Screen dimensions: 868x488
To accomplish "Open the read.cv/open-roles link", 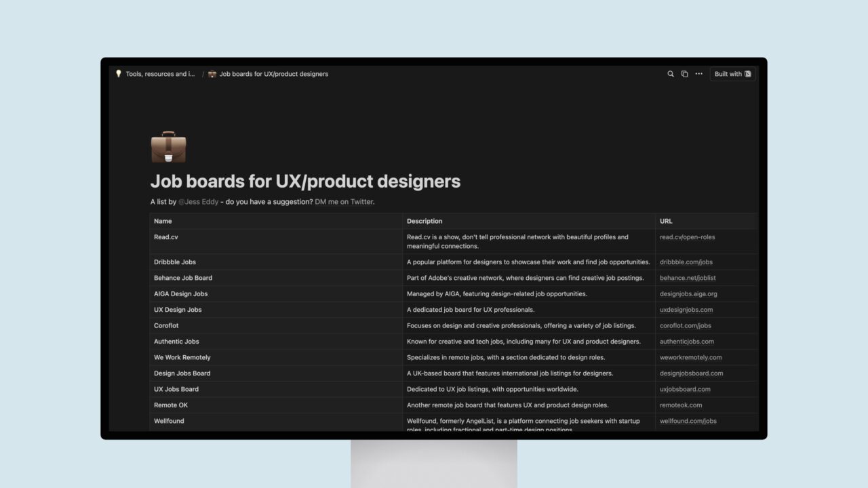I will [x=687, y=237].
